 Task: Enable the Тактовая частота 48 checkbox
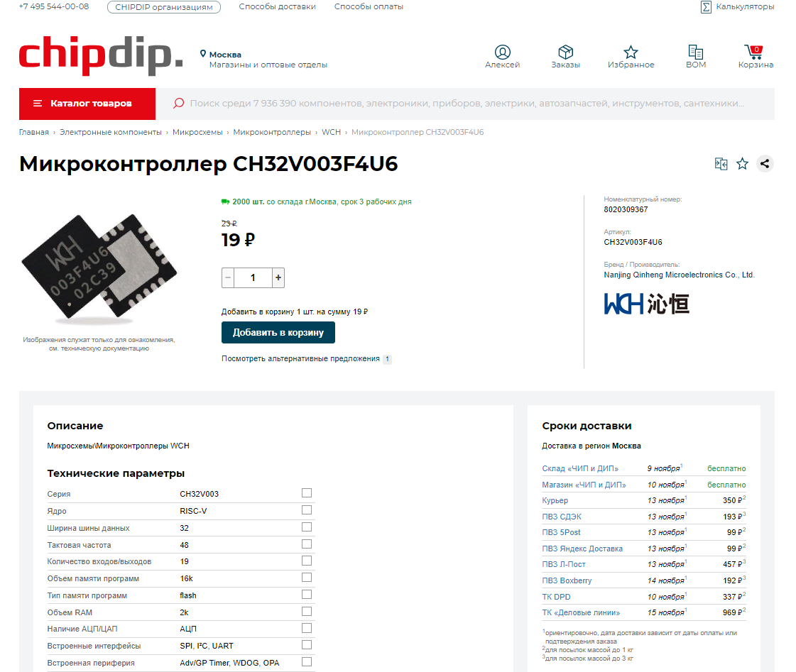[x=307, y=544]
